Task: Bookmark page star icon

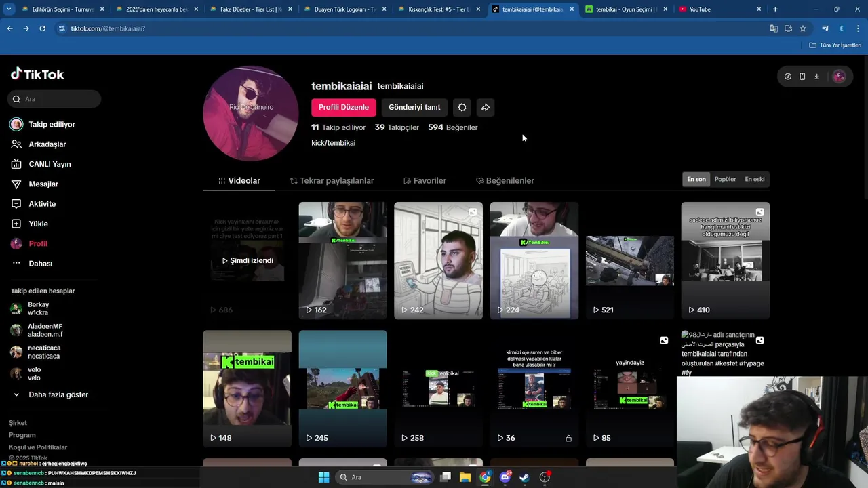Action: click(x=803, y=28)
